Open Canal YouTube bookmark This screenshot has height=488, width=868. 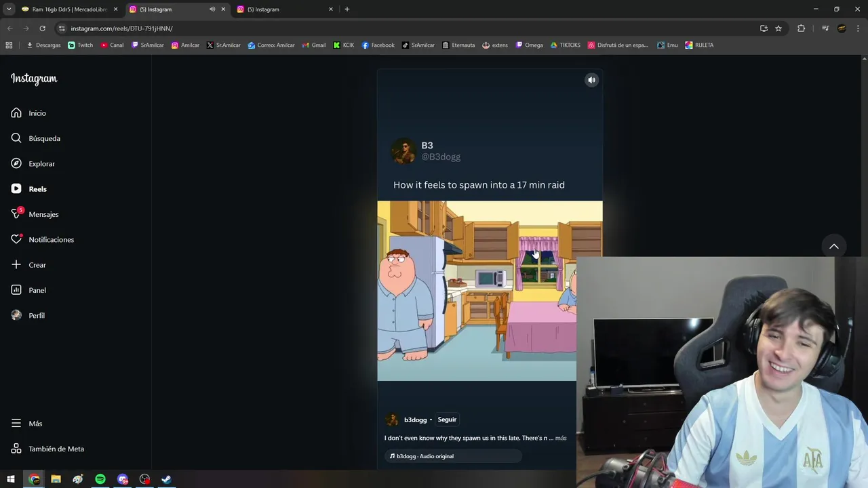coord(113,45)
